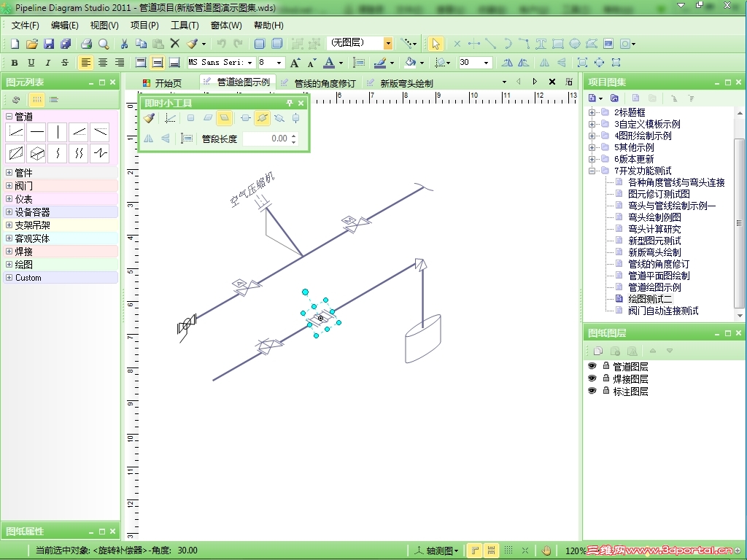Open the 项目(P) menu

point(144,26)
